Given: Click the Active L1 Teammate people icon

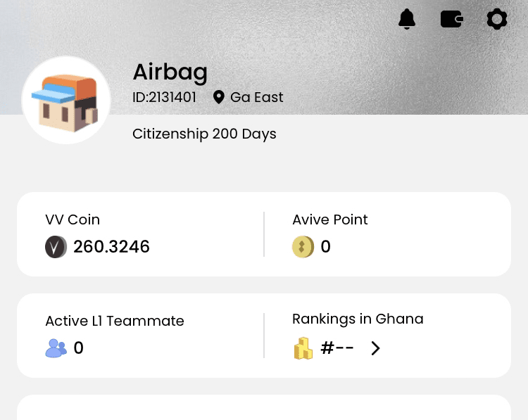Looking at the screenshot, I should pos(56,348).
